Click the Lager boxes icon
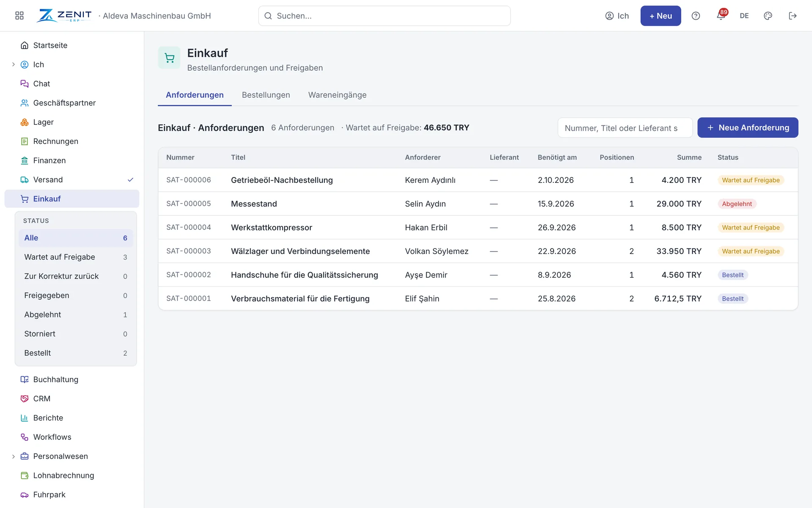 pyautogui.click(x=25, y=122)
